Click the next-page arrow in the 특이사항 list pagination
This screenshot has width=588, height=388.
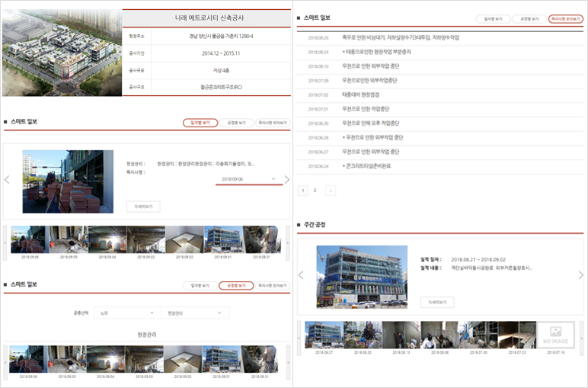coord(331,191)
